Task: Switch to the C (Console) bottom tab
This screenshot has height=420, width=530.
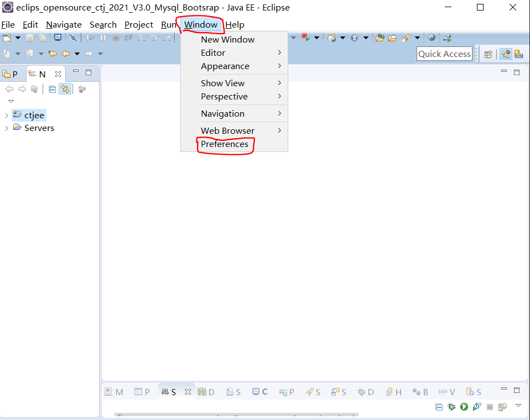Action: pyautogui.click(x=259, y=392)
